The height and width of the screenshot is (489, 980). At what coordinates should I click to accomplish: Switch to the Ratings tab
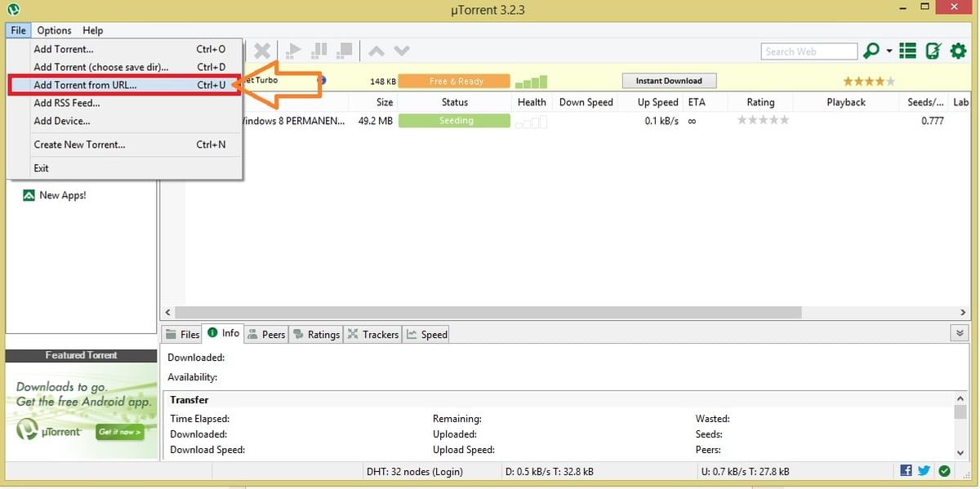pyautogui.click(x=316, y=334)
